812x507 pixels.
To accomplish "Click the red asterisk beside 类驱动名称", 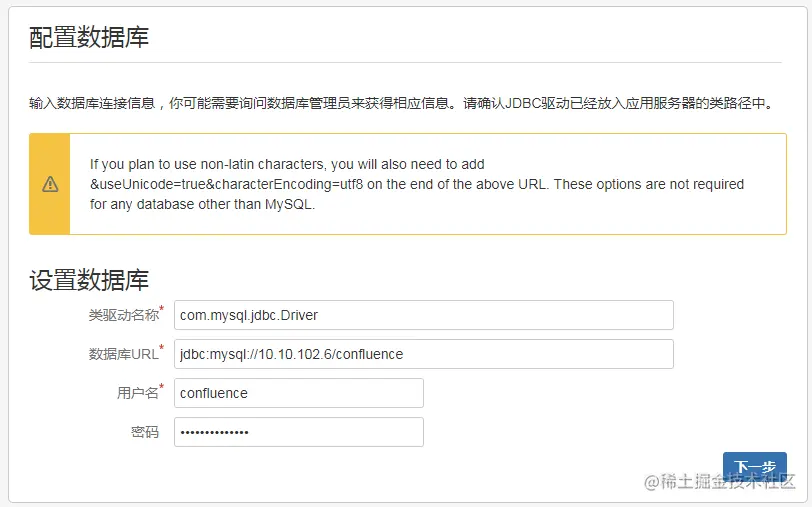I will (162, 310).
